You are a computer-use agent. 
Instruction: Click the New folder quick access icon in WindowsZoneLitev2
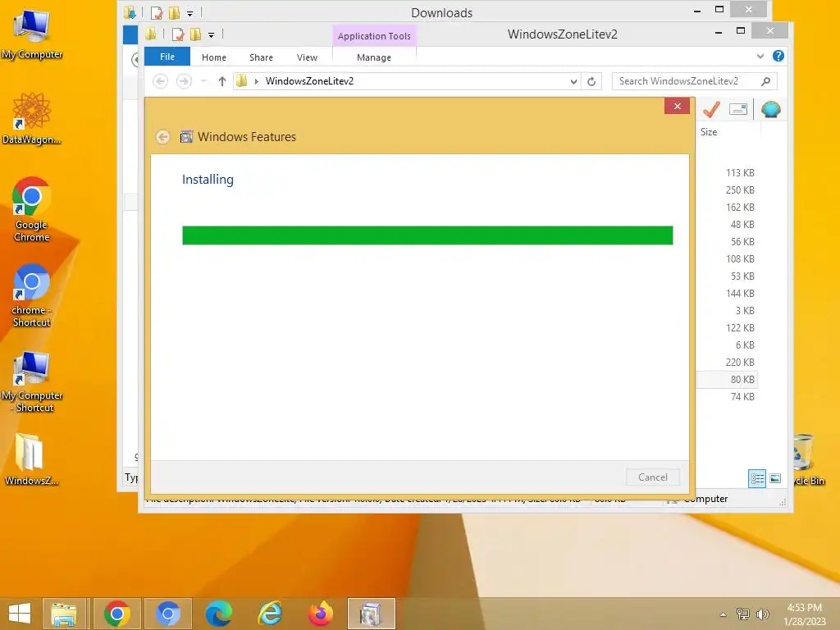(x=195, y=34)
